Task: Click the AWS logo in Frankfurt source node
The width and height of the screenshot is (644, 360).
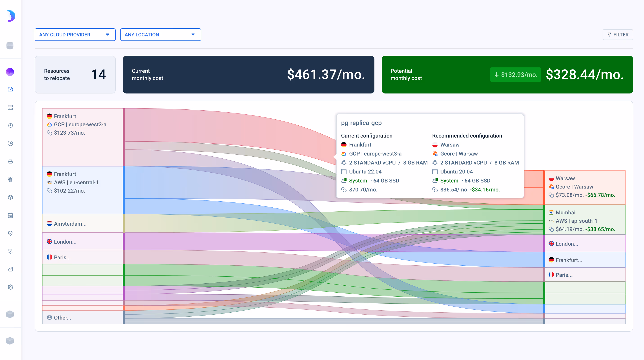Action: [50, 182]
